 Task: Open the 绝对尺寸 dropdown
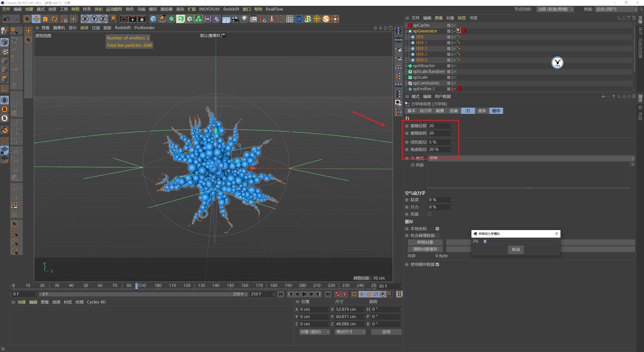350,332
